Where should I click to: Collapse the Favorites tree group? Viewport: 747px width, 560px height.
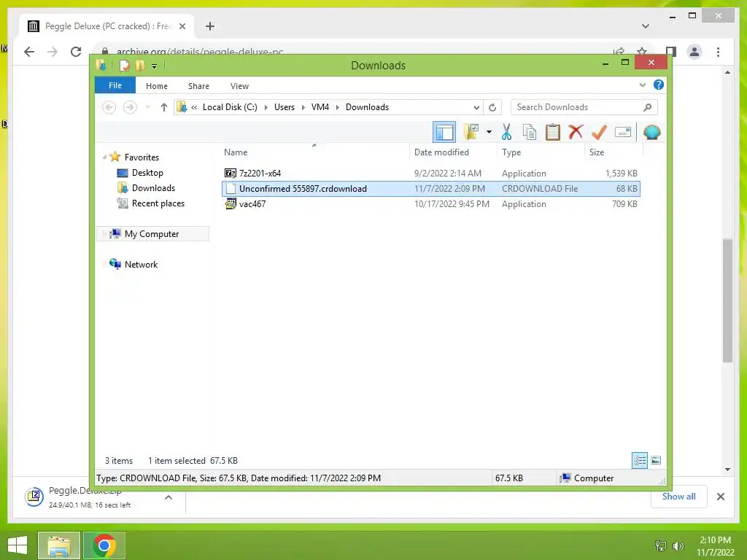[x=104, y=157]
